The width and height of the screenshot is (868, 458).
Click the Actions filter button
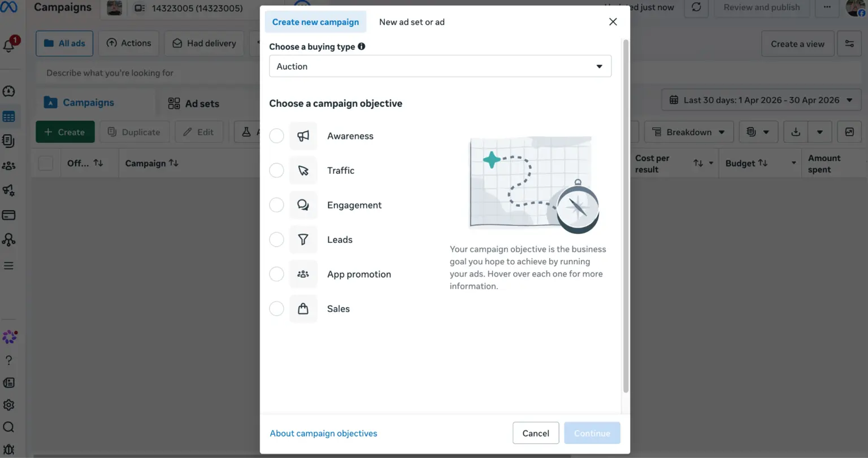(x=129, y=43)
